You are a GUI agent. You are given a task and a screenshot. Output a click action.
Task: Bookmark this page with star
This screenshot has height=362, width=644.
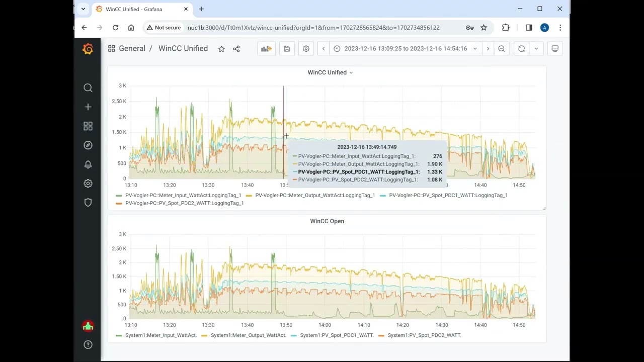pos(484,28)
